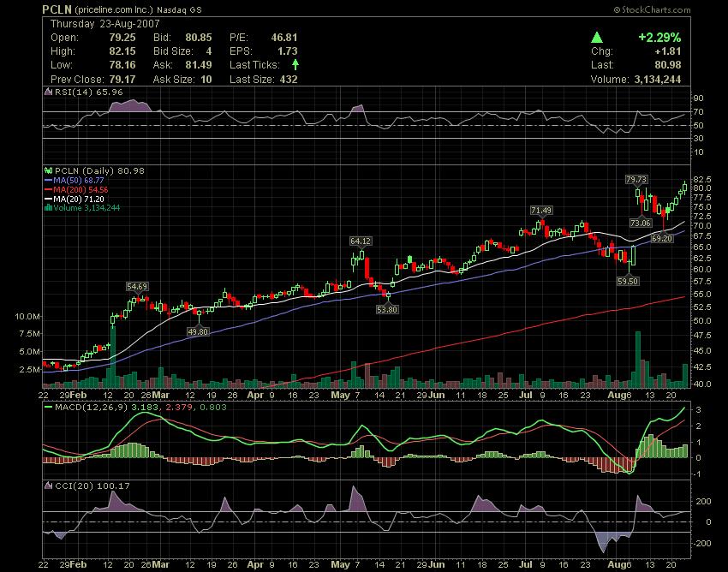The height and width of the screenshot is (572, 728).
Task: Click the MA(200) 54.56 legend entry
Action: pyautogui.click(x=76, y=189)
